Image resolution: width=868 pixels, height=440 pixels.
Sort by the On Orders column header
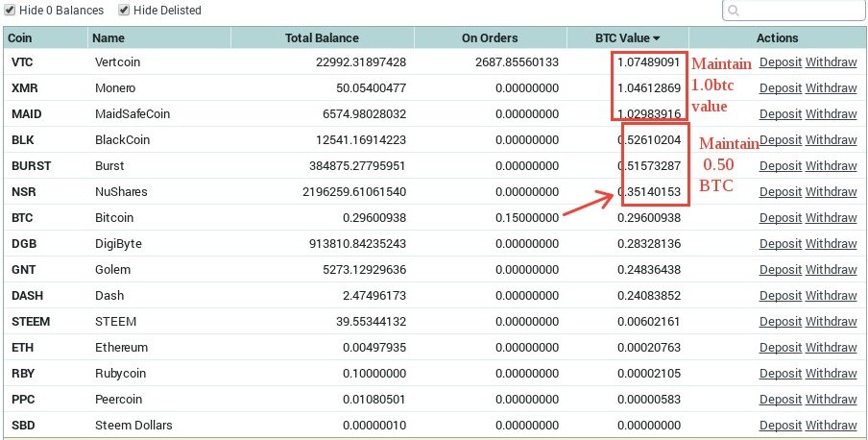point(490,38)
